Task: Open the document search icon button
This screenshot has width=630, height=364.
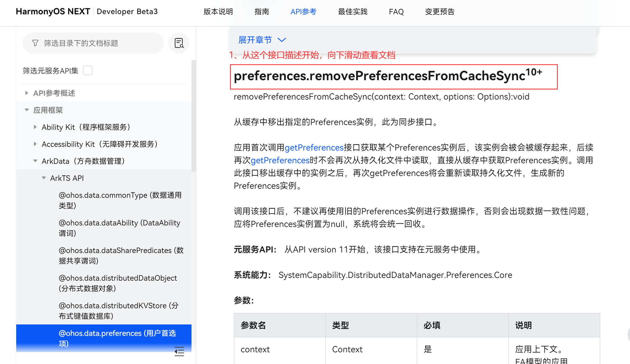Action: point(179,43)
